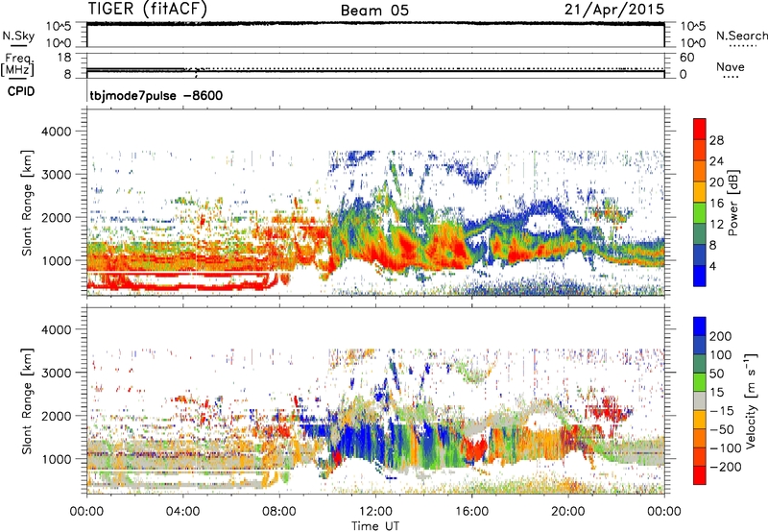Click the 21/Apr/2015 date label
The image size is (768, 532).
(614, 10)
